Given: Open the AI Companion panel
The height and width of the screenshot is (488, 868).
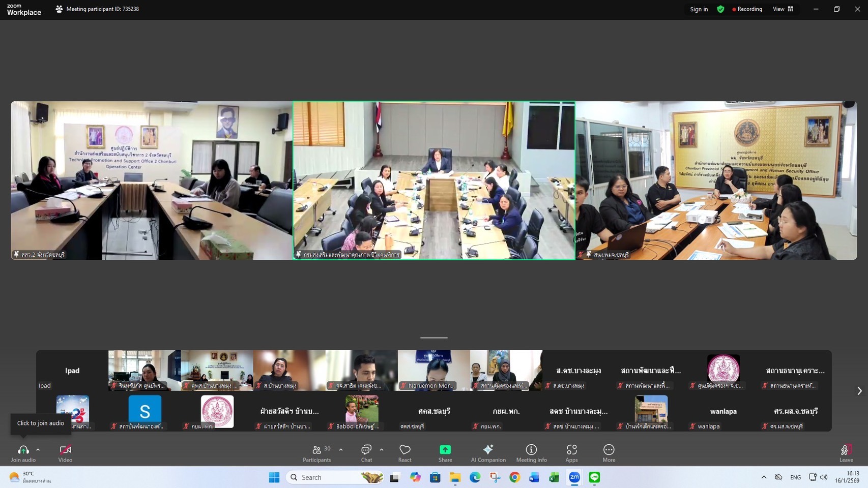Looking at the screenshot, I should point(488,453).
